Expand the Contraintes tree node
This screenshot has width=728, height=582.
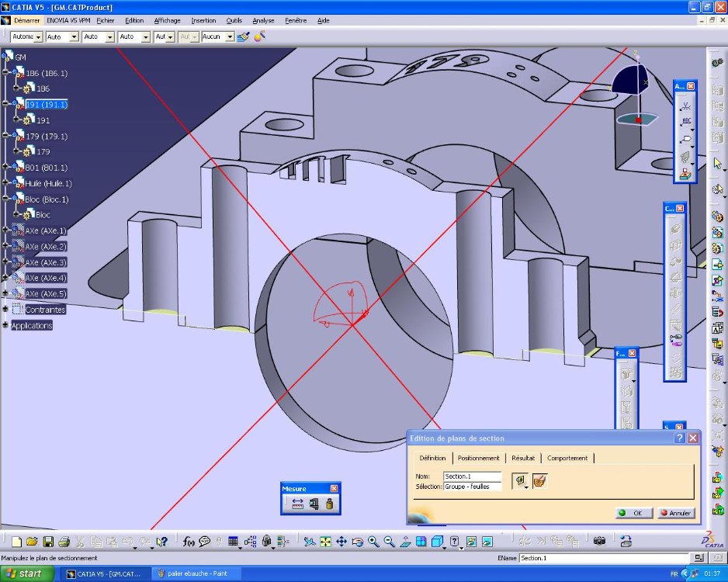tap(6, 309)
